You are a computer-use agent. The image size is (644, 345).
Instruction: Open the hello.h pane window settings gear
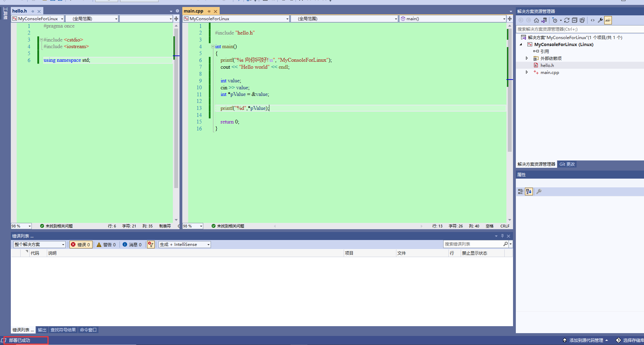(177, 11)
